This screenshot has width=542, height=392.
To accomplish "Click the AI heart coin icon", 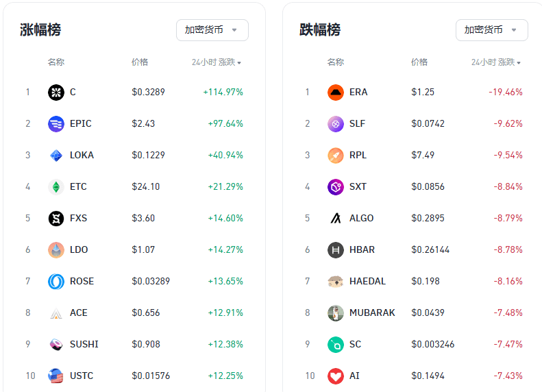I will (336, 376).
